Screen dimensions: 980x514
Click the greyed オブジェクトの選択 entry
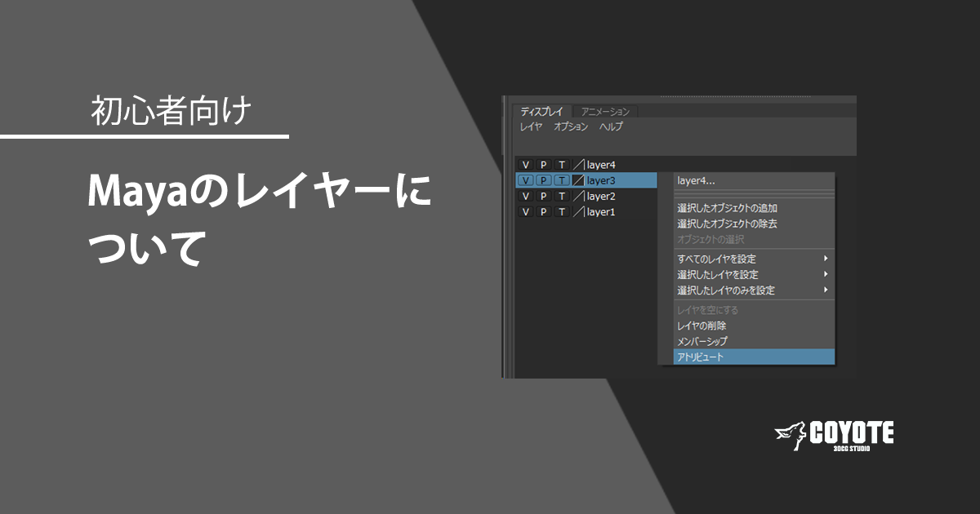[754, 239]
